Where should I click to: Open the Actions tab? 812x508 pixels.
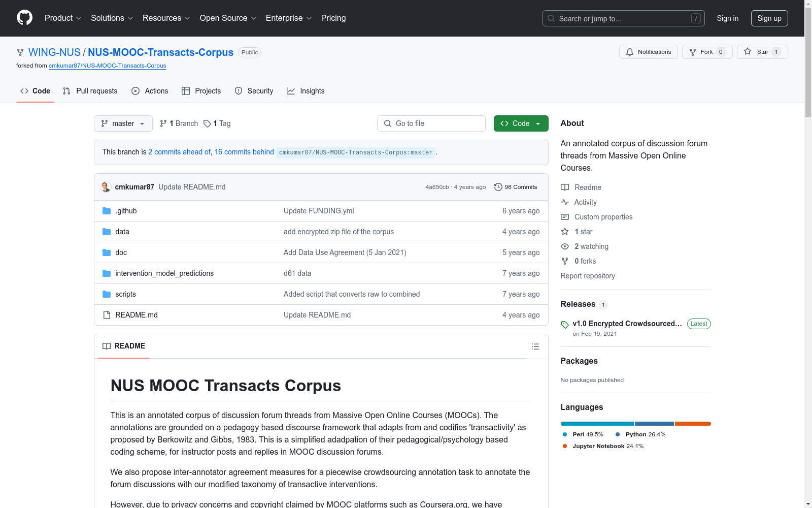[x=150, y=91]
